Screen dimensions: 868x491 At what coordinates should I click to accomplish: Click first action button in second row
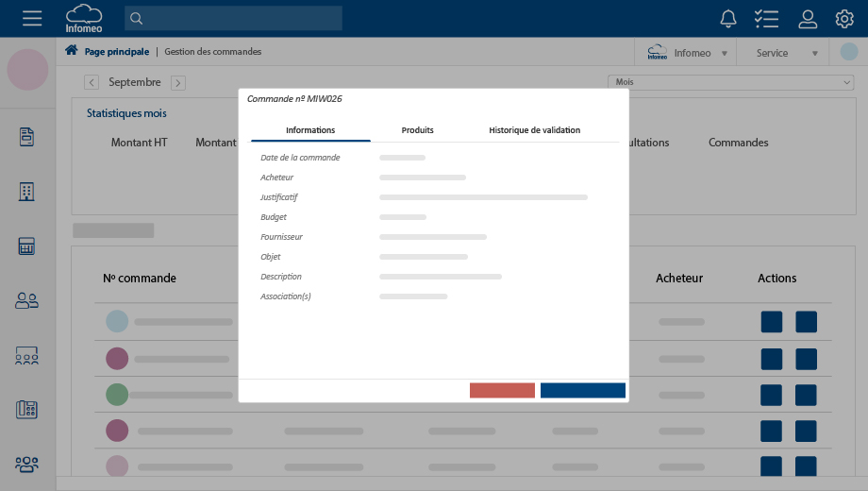772,359
